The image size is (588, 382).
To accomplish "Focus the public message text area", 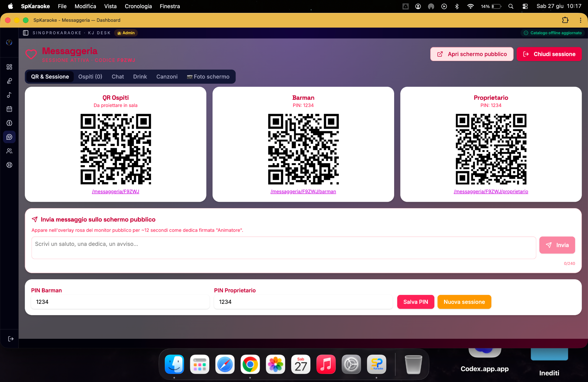I will pyautogui.click(x=284, y=248).
